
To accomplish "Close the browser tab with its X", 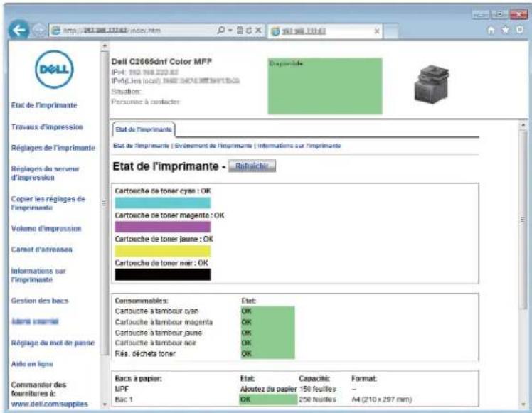I will pos(377,31).
